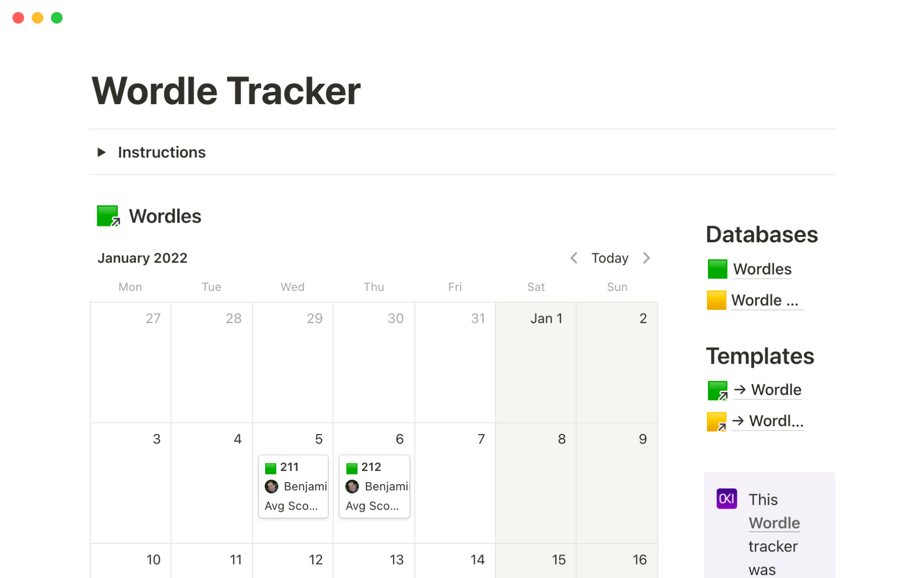Click the purple logo icon in callout
The image size is (924, 578).
click(726, 499)
